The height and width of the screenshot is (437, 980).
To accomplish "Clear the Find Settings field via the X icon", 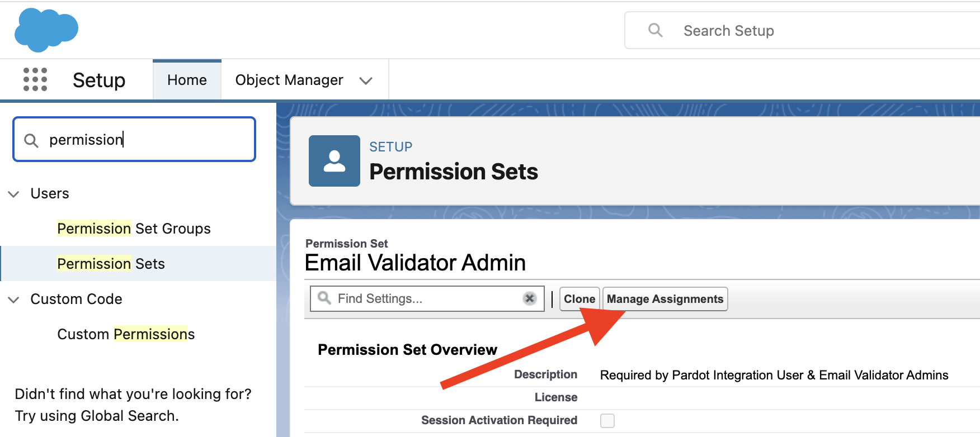I will tap(529, 298).
